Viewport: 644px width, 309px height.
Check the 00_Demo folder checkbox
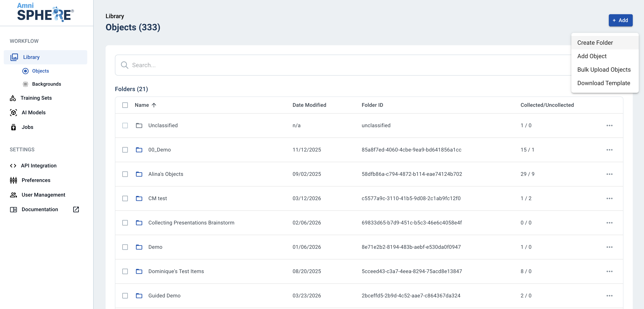(x=125, y=150)
